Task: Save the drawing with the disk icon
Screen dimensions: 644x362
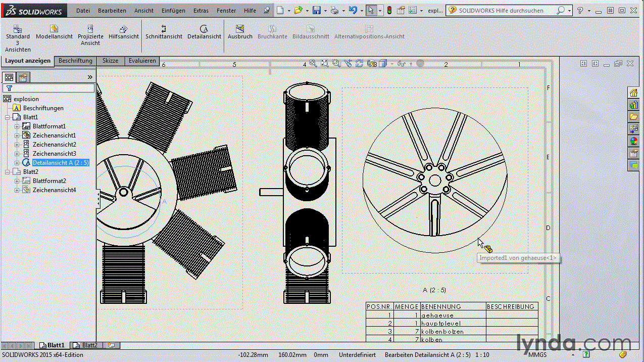Action: click(x=317, y=10)
